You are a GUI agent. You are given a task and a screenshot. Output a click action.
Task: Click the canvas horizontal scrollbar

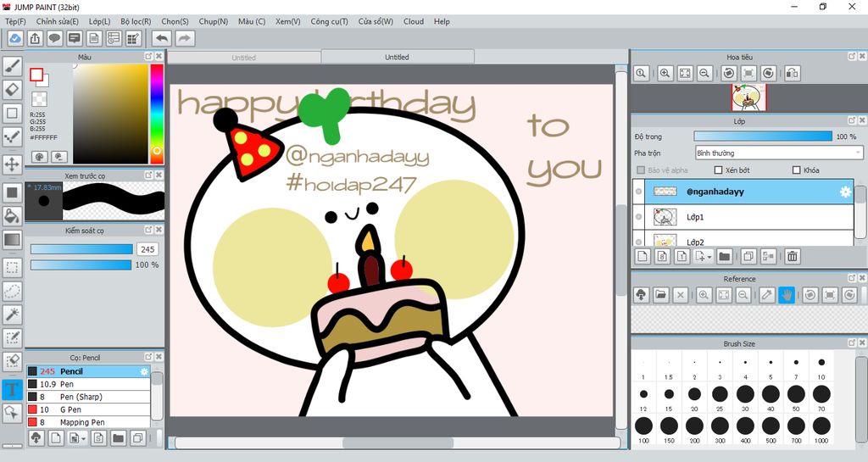(x=398, y=443)
